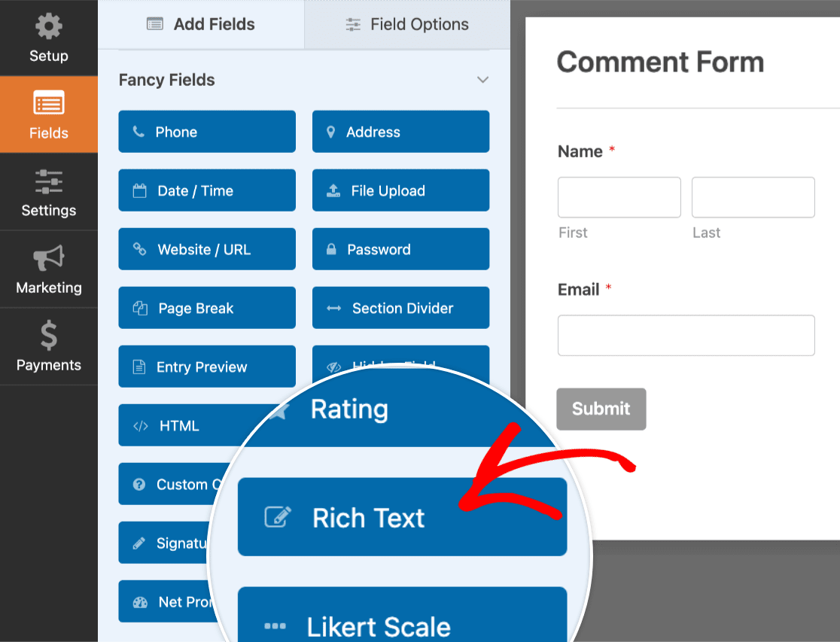
Task: Switch to the Field Options tab
Action: click(x=407, y=24)
